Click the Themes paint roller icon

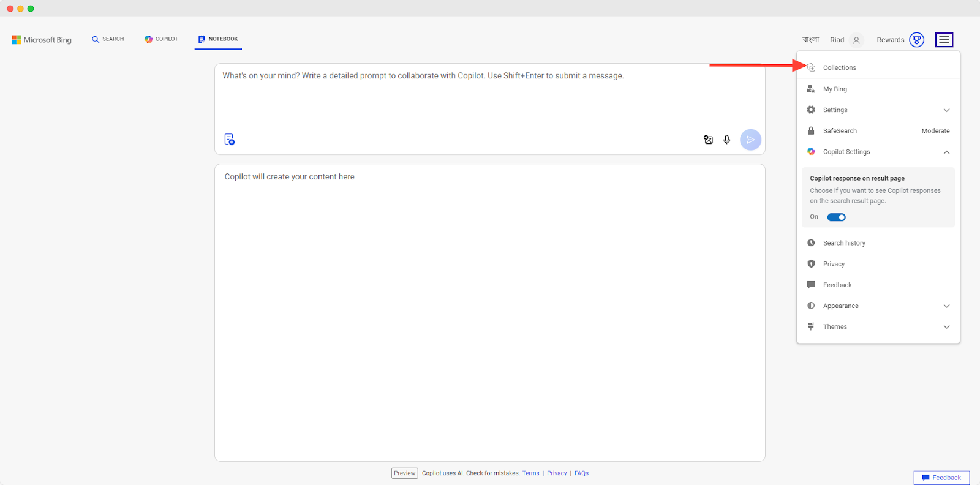click(811, 326)
